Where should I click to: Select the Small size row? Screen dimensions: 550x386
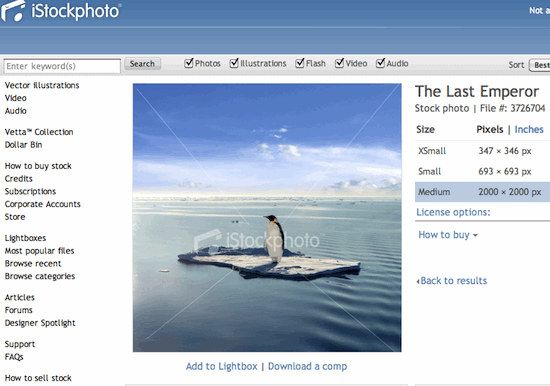[x=482, y=171]
